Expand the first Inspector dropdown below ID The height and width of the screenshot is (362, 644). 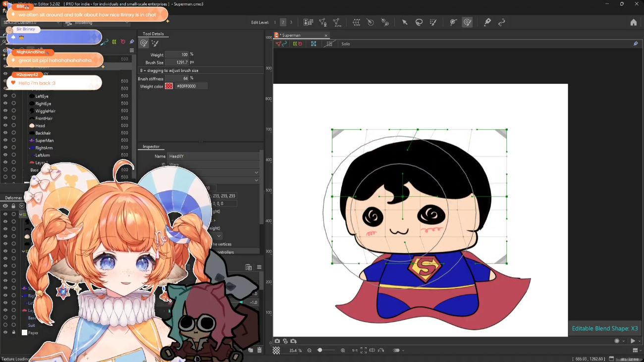pyautogui.click(x=256, y=172)
